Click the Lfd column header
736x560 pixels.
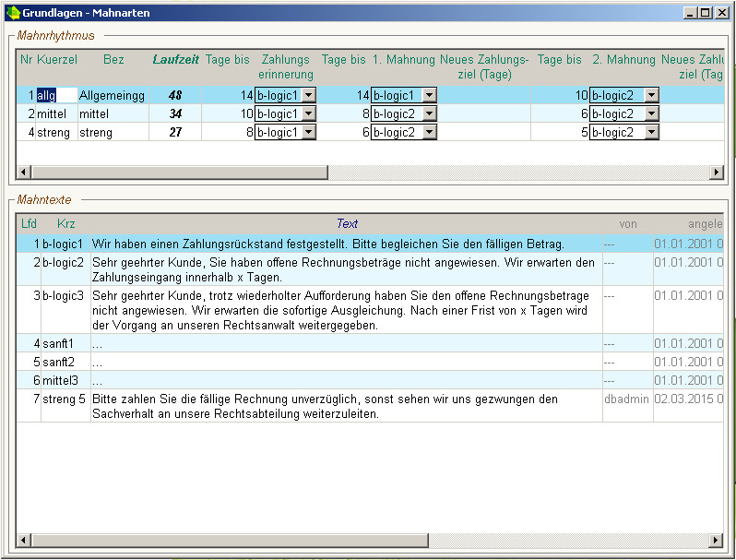[29, 224]
